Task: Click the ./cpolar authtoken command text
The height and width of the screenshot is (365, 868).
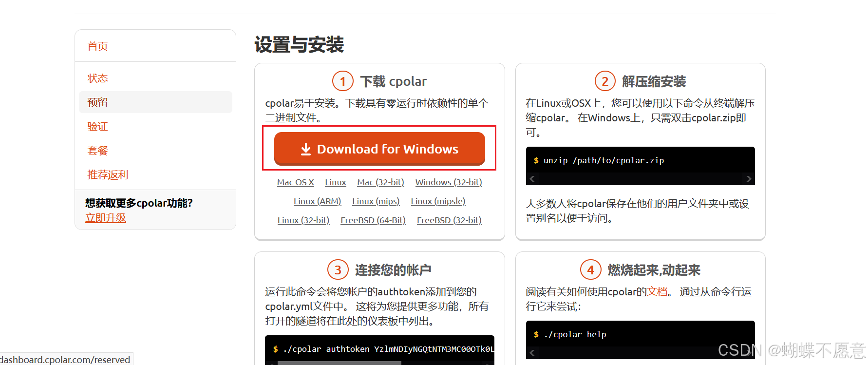Action: point(388,349)
